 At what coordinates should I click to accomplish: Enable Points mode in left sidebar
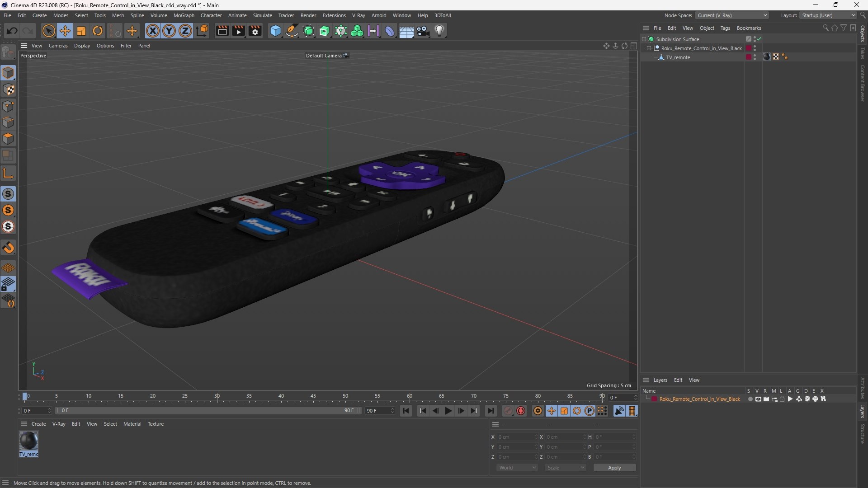point(8,106)
